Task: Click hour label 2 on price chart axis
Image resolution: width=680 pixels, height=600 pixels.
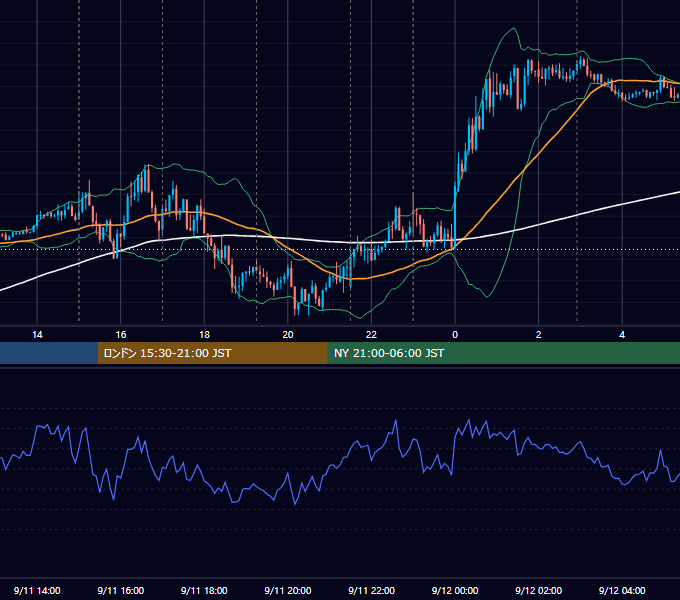Action: pos(538,335)
